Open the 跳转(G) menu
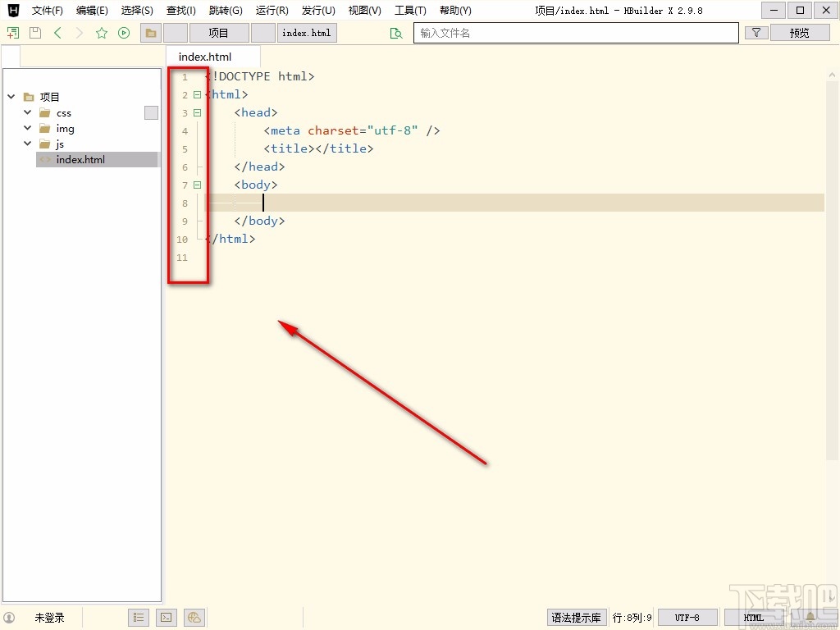The image size is (840, 630). coord(226,10)
